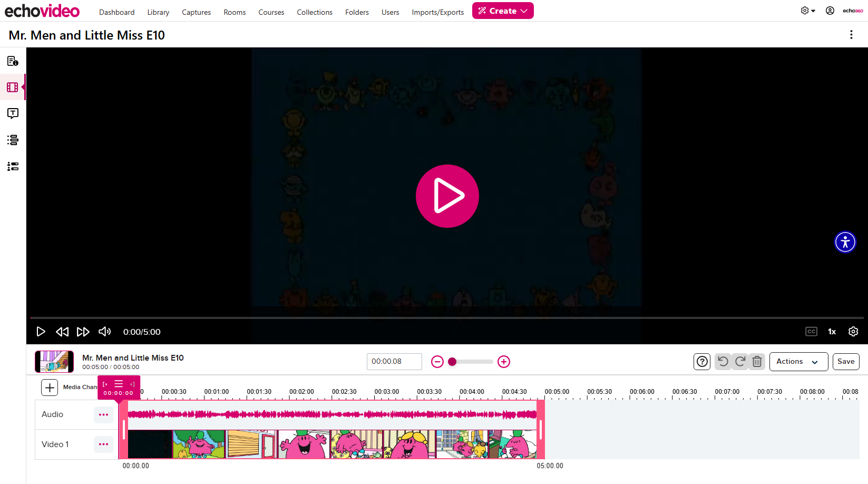Mute the player volume

[x=105, y=332]
